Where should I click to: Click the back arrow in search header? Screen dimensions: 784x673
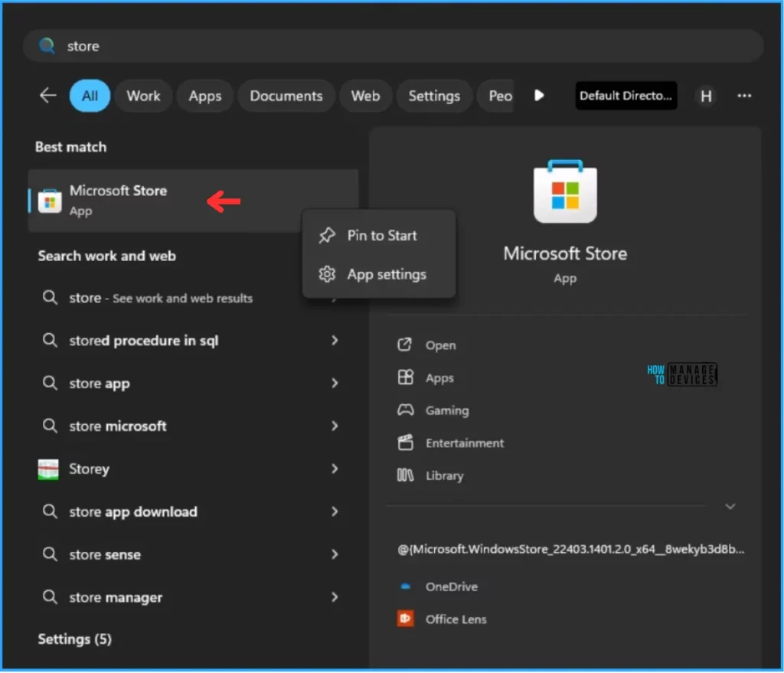[48, 96]
